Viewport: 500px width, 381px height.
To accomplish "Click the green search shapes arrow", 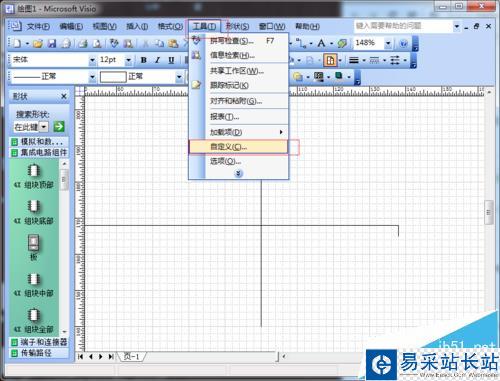I will pyautogui.click(x=59, y=126).
